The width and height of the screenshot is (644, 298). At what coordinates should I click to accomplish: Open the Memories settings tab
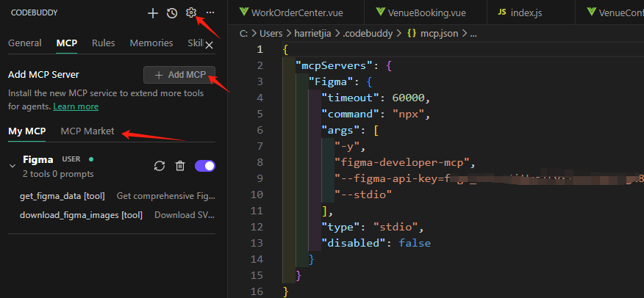click(x=151, y=43)
